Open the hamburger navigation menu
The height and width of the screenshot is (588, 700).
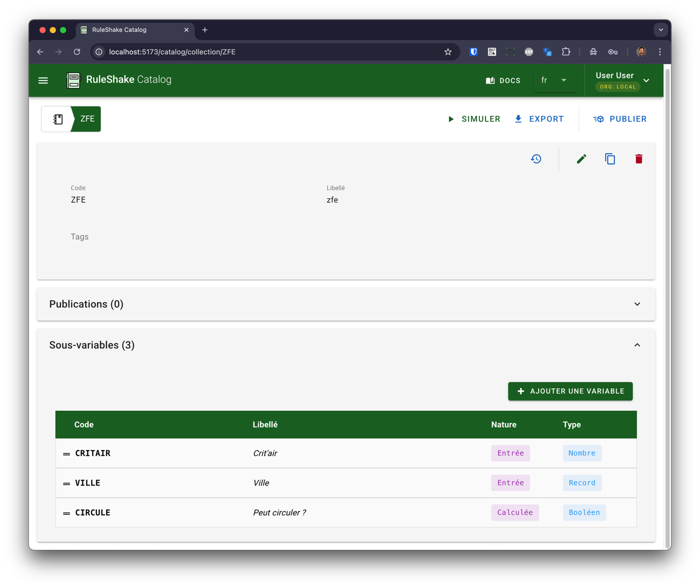(43, 80)
